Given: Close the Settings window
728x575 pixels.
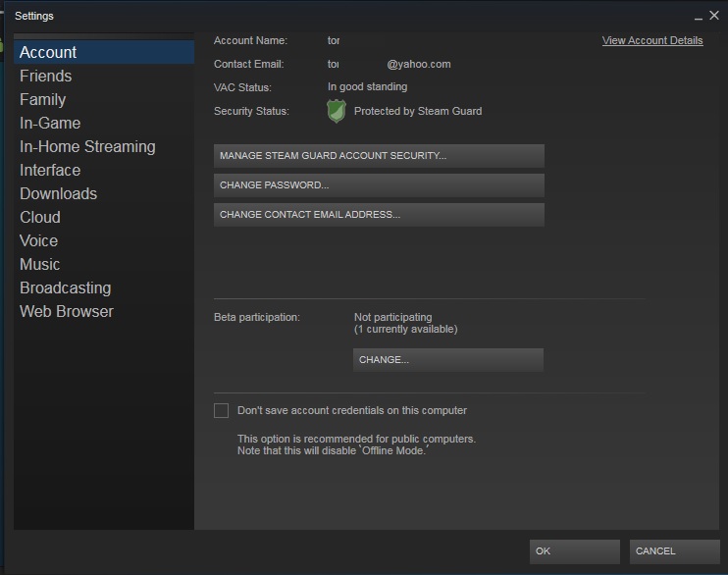Looking at the screenshot, I should pos(714,16).
